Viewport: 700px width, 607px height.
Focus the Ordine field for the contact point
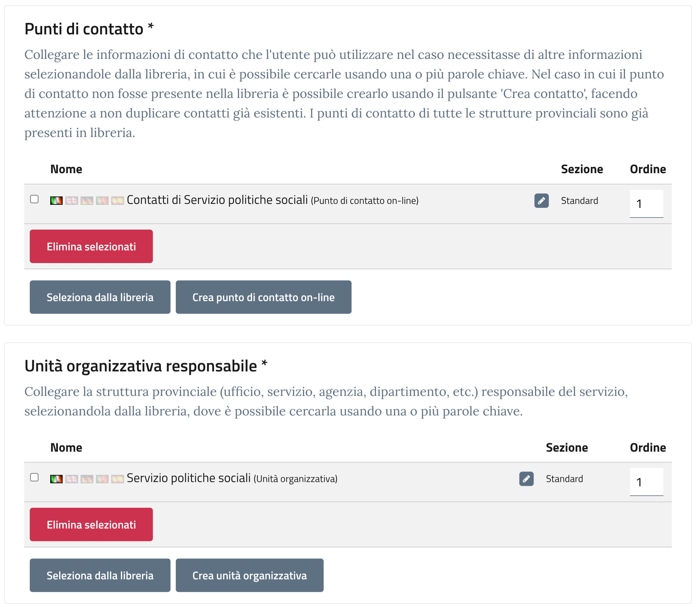[x=646, y=204]
